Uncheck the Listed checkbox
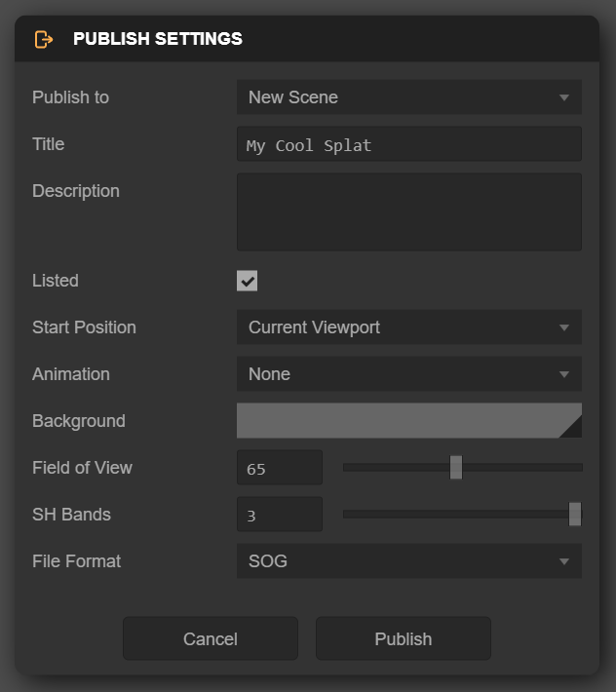The width and height of the screenshot is (616, 692). click(248, 281)
